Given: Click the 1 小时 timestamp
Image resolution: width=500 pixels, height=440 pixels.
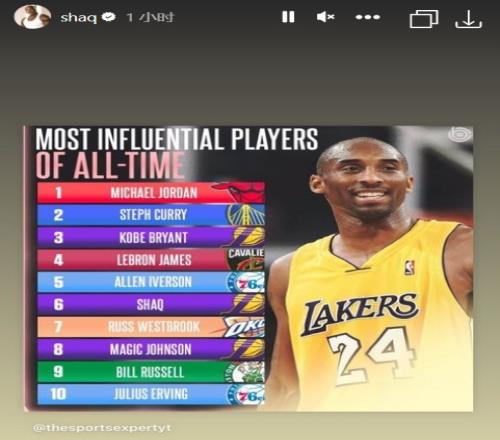Looking at the screenshot, I should click(x=150, y=17).
